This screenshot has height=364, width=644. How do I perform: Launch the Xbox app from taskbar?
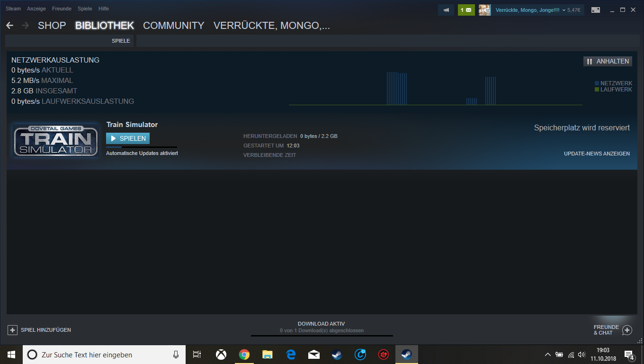pyautogui.click(x=221, y=355)
